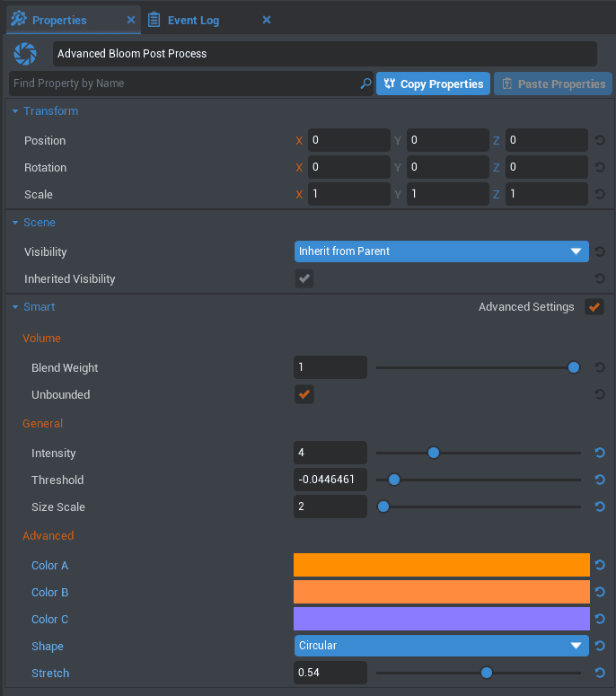Reset the Intensity value to default
The image size is (616, 696).
pyautogui.click(x=600, y=454)
